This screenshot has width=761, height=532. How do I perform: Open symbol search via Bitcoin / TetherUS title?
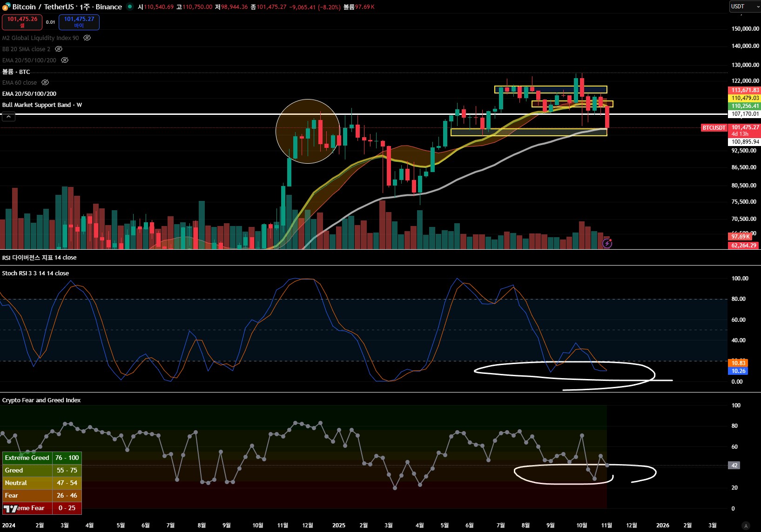67,7
